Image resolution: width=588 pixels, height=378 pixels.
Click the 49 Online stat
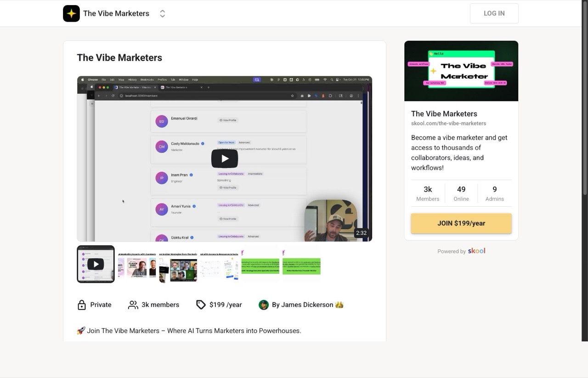(x=461, y=193)
